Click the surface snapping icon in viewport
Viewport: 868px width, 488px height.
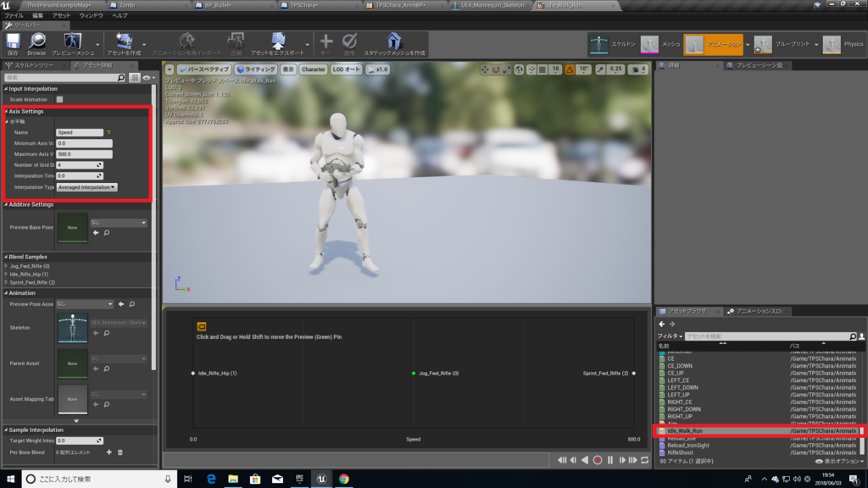(531, 69)
